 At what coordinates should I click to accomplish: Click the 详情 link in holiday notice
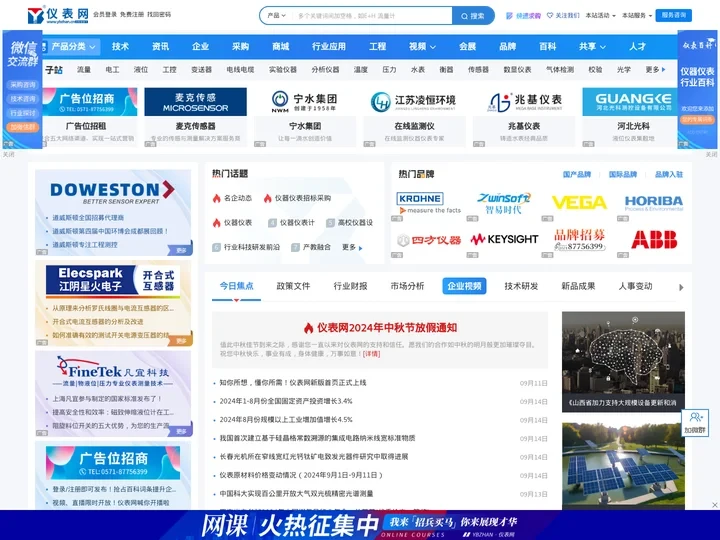point(371,354)
